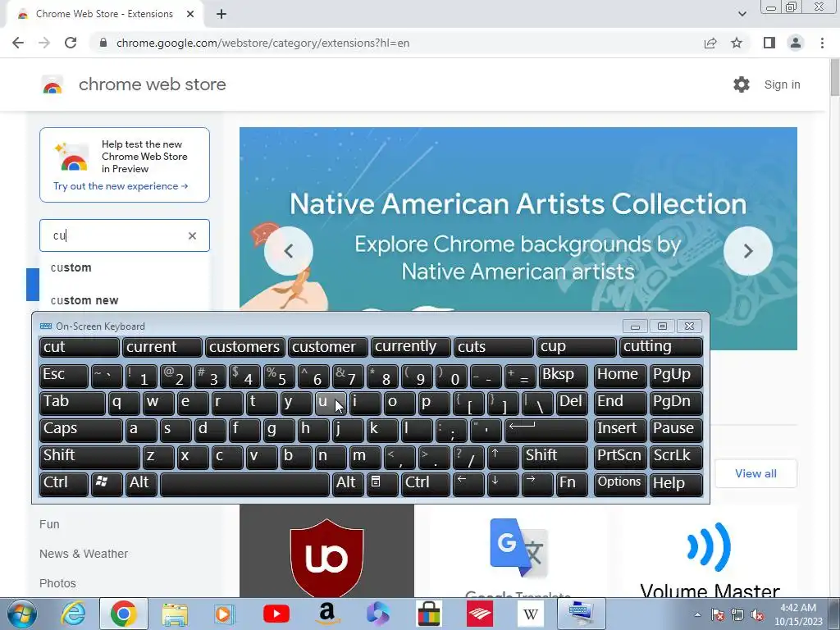Reload the Chrome Web Store page
The image size is (840, 630).
coord(71,43)
